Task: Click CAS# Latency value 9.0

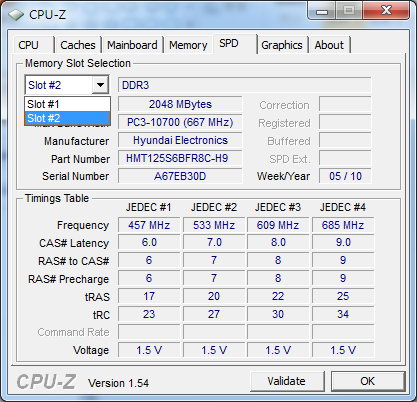Action: 343,242
